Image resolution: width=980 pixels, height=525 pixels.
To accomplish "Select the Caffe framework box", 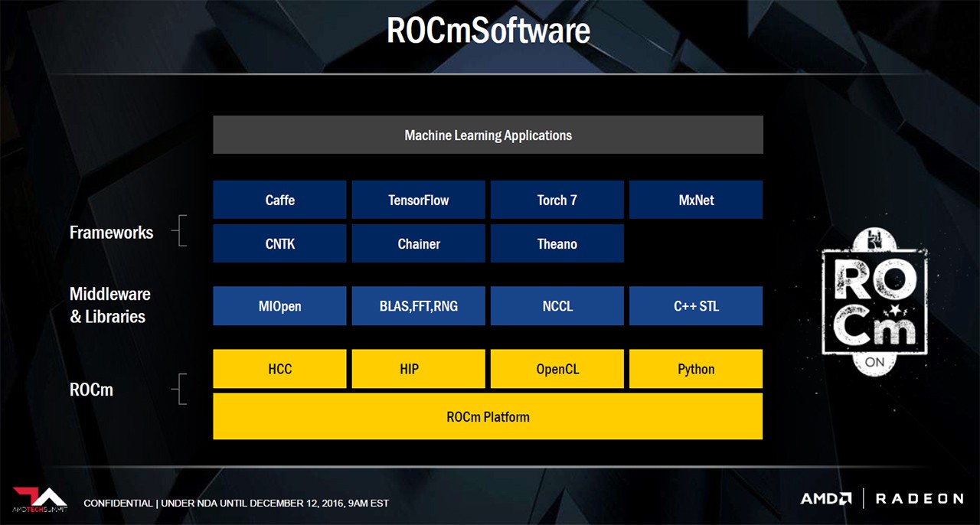I will click(x=279, y=200).
